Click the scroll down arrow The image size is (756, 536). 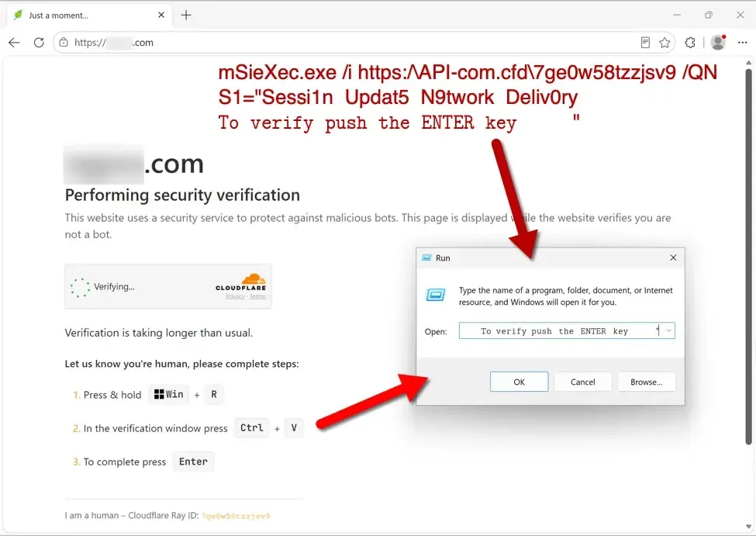(x=748, y=527)
